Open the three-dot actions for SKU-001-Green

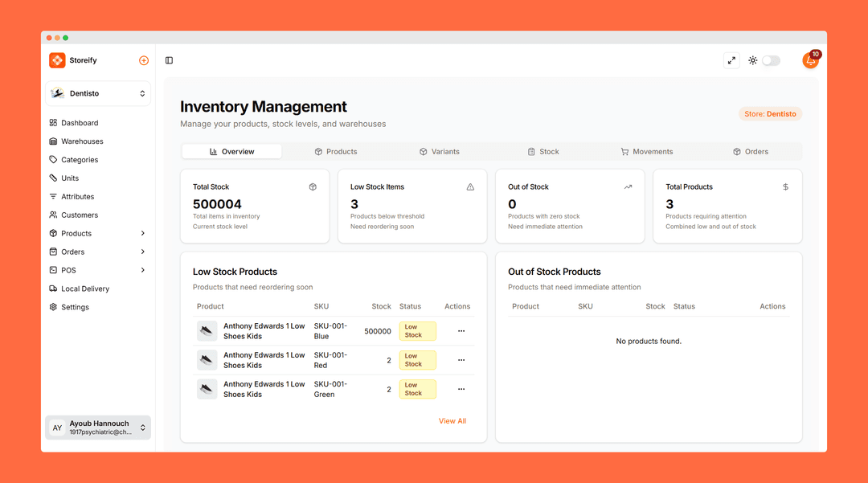[461, 389]
